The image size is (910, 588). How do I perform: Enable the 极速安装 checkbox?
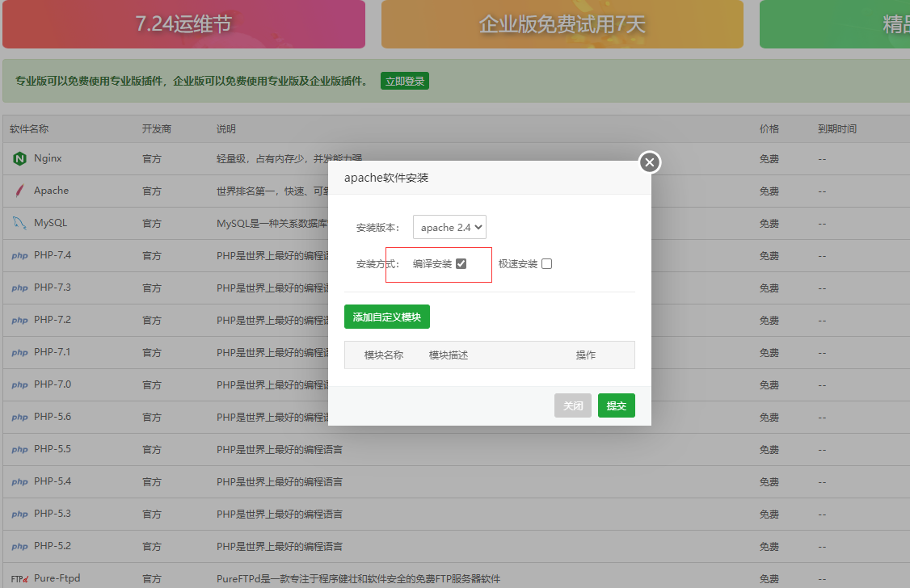[546, 264]
